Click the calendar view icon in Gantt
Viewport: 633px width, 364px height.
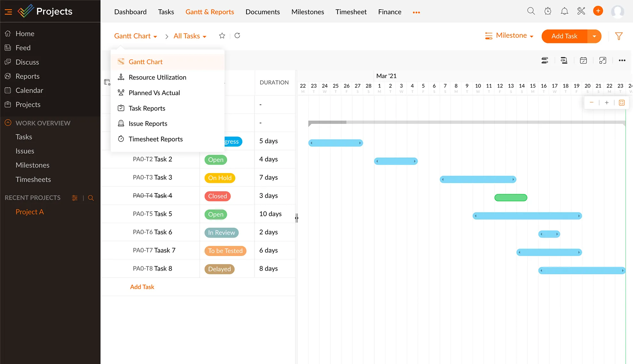click(583, 60)
